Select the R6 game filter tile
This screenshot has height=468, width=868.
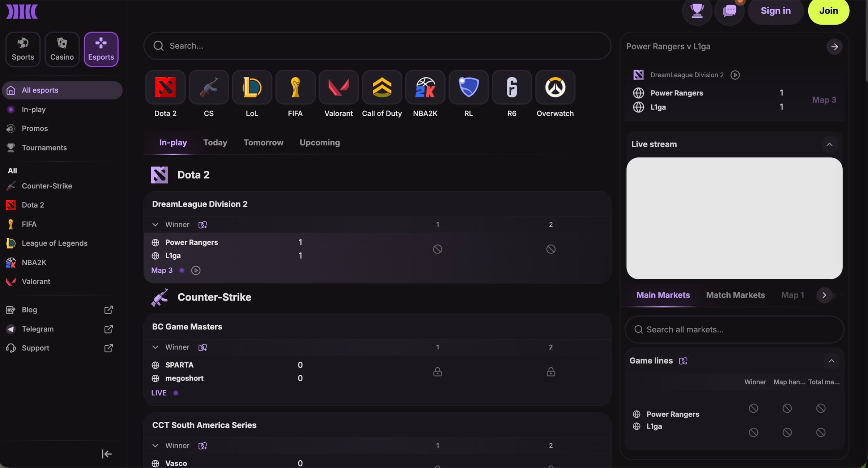pos(512,87)
